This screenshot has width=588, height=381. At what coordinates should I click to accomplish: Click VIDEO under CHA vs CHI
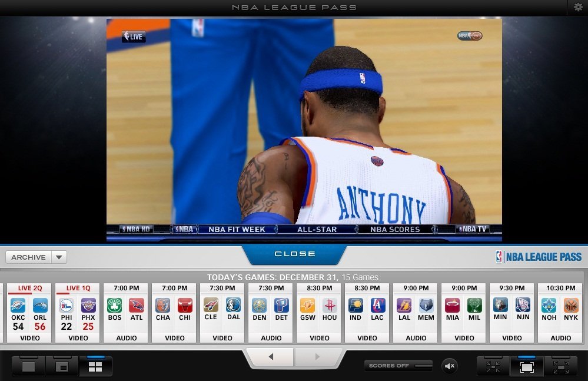coord(175,338)
